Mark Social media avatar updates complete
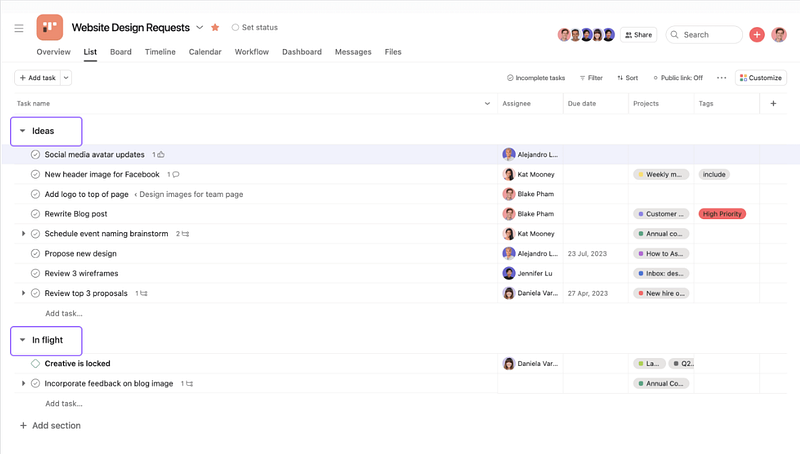This screenshot has height=454, width=800. coord(35,155)
